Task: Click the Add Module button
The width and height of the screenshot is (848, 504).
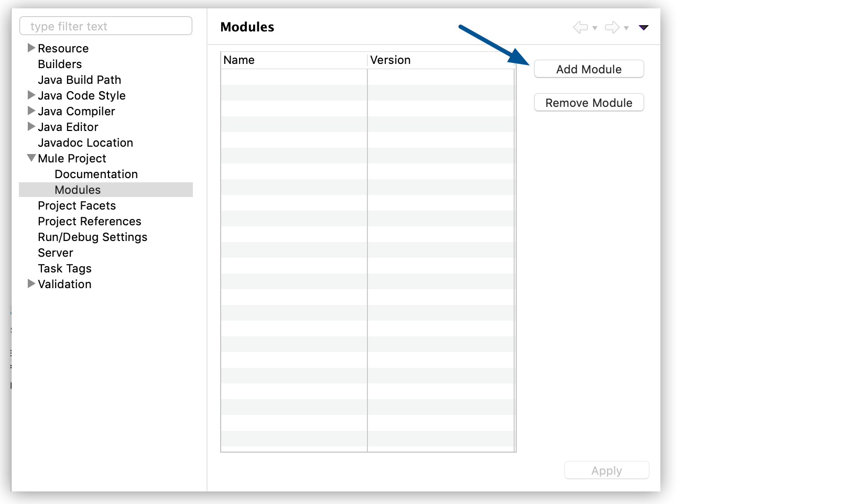Action: [x=588, y=69]
